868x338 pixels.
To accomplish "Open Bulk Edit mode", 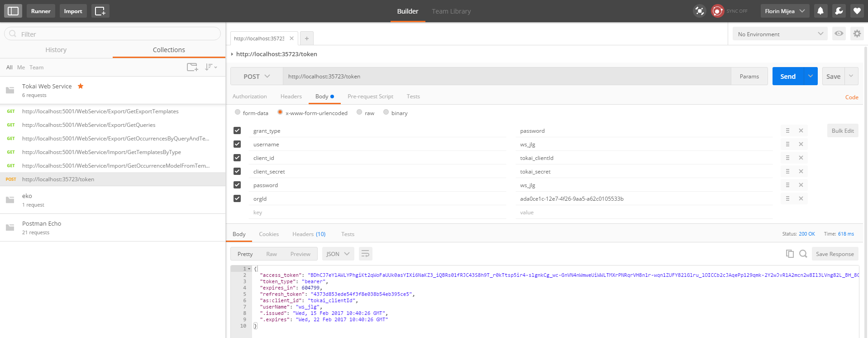I will point(843,130).
